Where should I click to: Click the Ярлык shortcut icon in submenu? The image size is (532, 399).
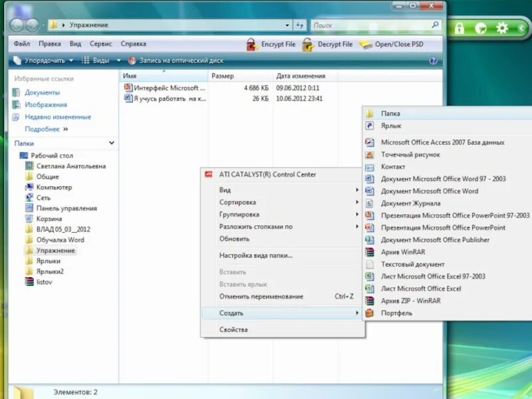(370, 126)
